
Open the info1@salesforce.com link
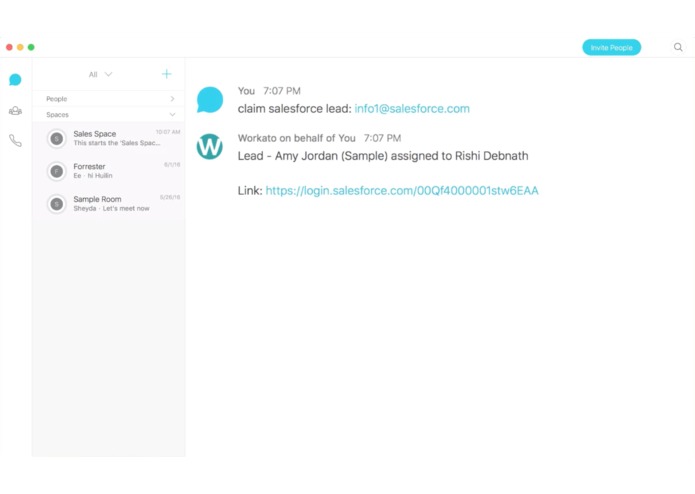point(412,109)
